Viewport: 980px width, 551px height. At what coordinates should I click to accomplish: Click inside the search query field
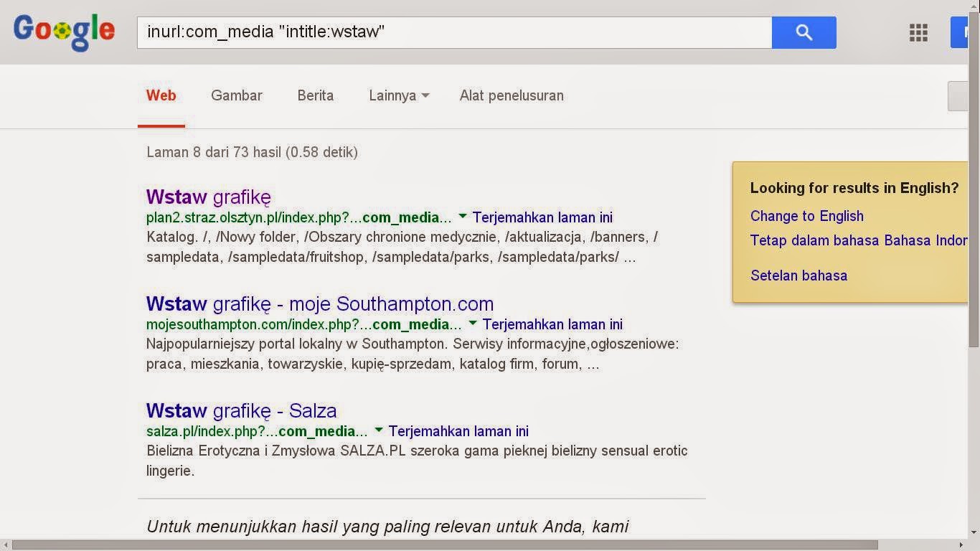[x=454, y=33]
